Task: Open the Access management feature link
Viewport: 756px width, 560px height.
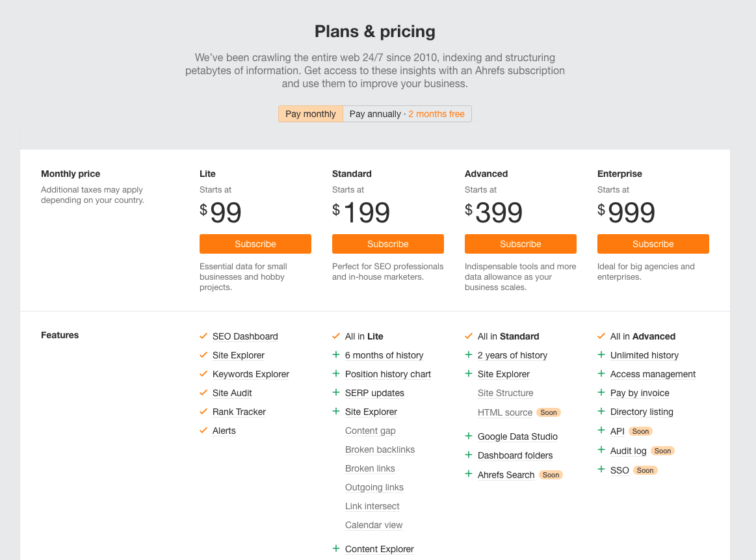Action: [653, 374]
